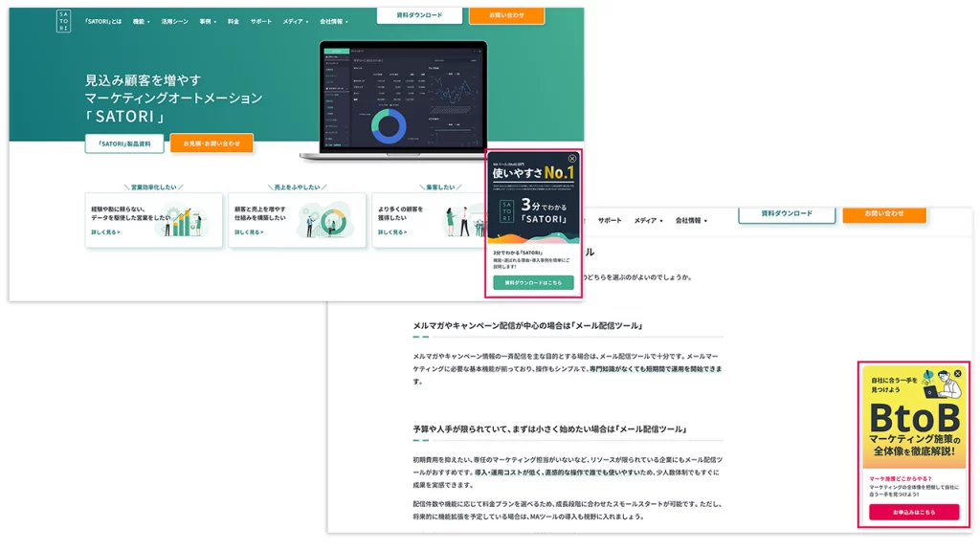980x549 pixels.
Task: Open the 料金 menu item
Action: click(x=234, y=21)
